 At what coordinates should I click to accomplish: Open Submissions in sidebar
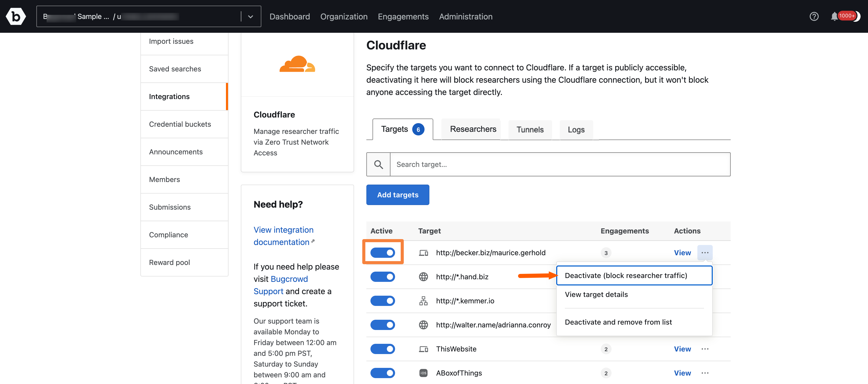[x=184, y=207]
